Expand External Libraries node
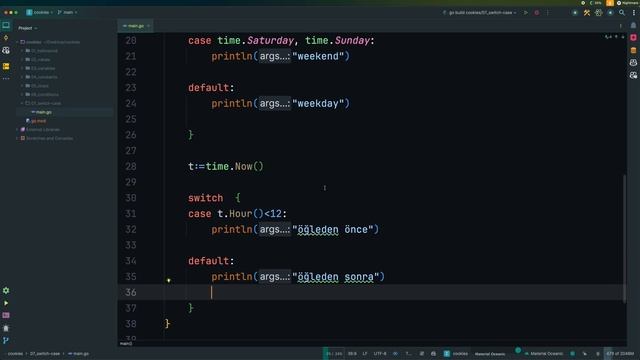The width and height of the screenshot is (640, 360). [x=17, y=129]
